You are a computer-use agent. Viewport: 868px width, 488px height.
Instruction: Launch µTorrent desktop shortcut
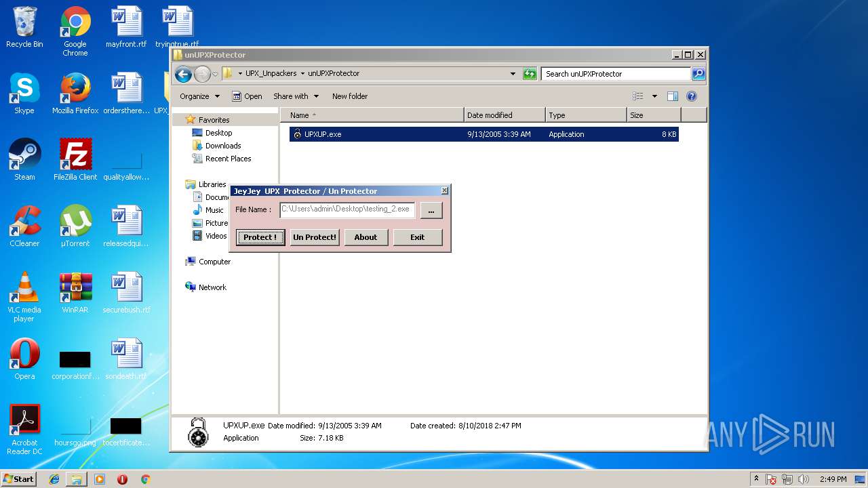pyautogui.click(x=75, y=227)
